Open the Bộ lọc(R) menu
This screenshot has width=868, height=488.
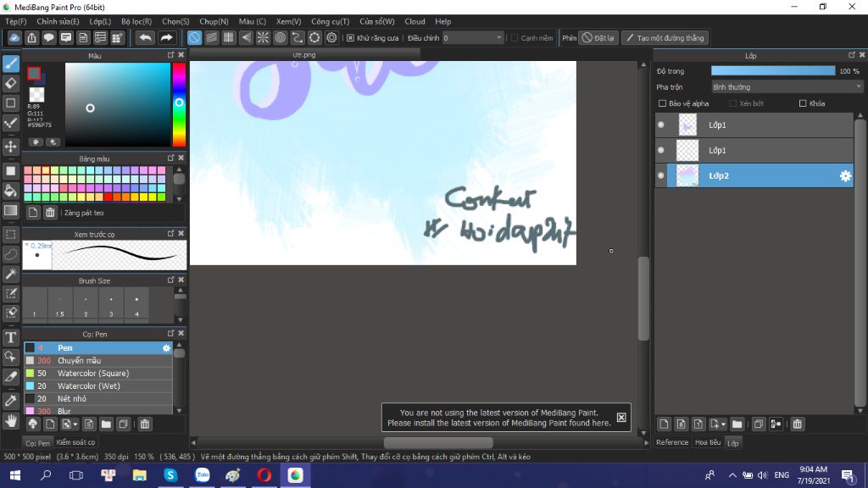(136, 21)
